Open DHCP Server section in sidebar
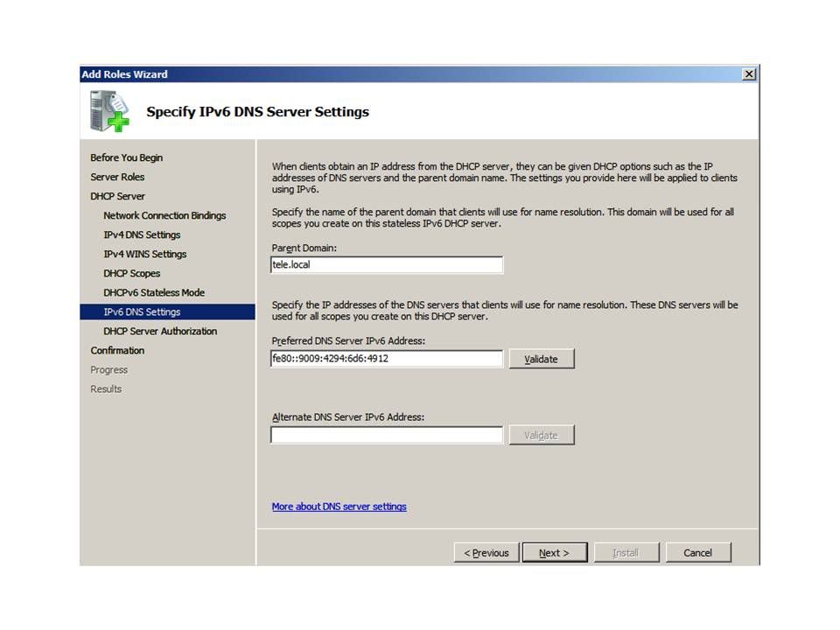Viewport: 840px width, 630px height. tap(117, 196)
